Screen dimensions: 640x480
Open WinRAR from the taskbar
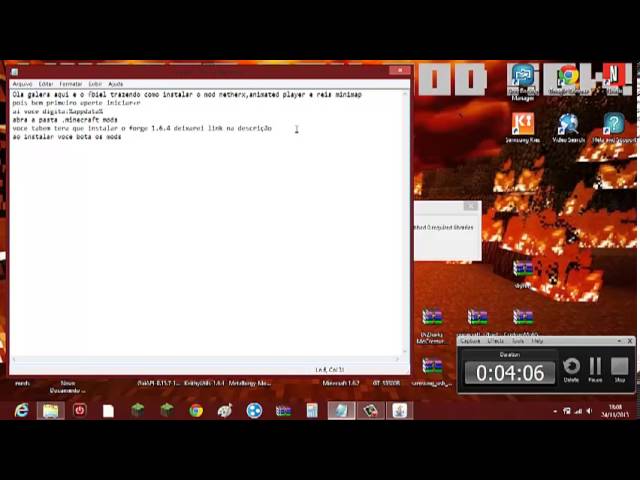(283, 410)
